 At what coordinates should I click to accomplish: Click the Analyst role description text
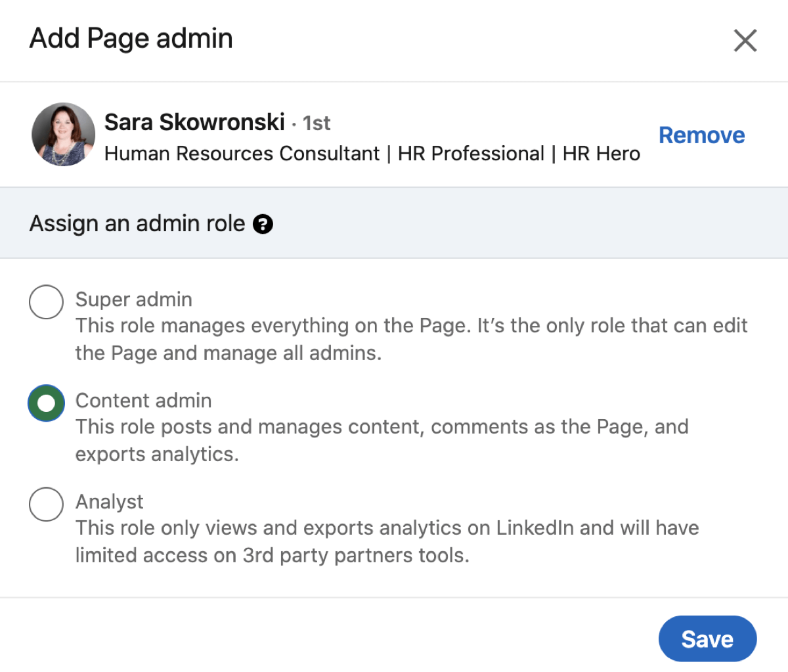(387, 541)
